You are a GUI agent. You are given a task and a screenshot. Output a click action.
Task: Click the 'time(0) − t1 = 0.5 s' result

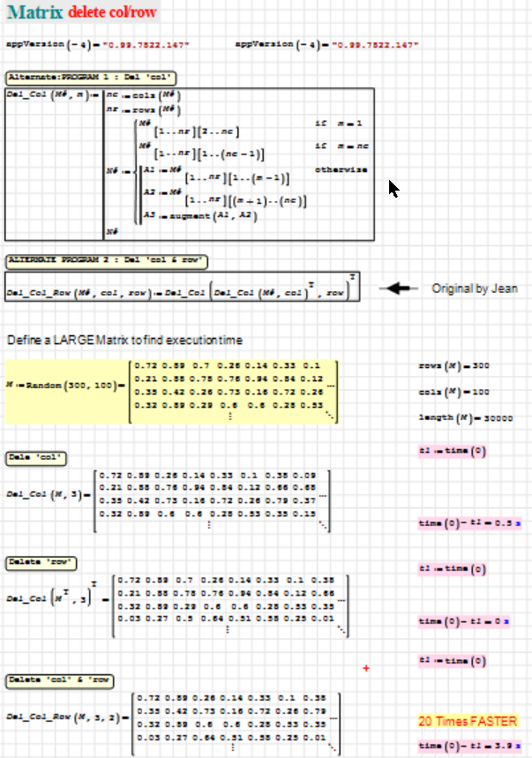[468, 523]
